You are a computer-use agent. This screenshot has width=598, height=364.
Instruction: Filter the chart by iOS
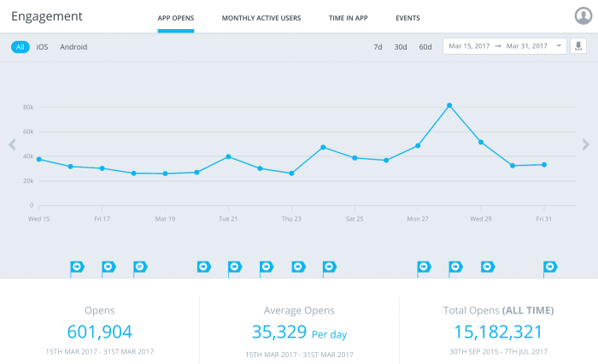(42, 47)
